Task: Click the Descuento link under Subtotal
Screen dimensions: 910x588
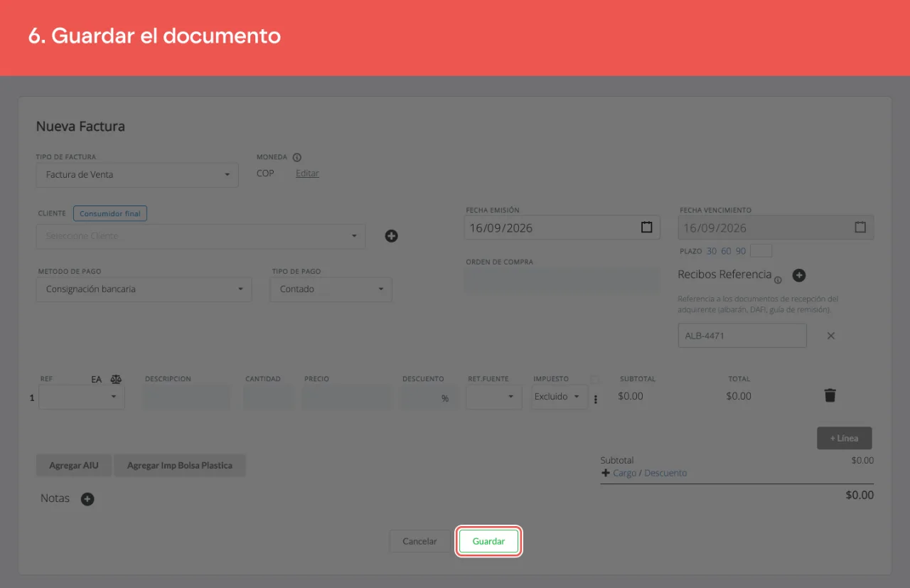Action: pos(665,473)
